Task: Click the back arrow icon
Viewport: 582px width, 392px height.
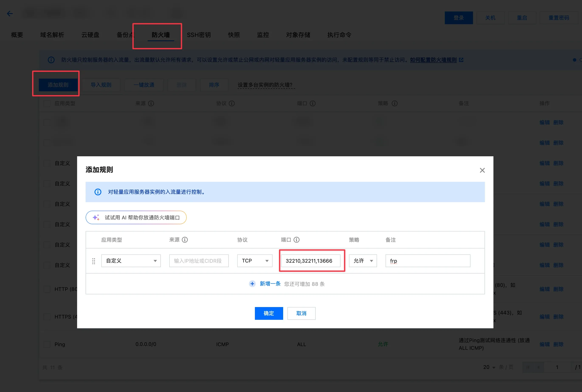Action: [x=10, y=14]
